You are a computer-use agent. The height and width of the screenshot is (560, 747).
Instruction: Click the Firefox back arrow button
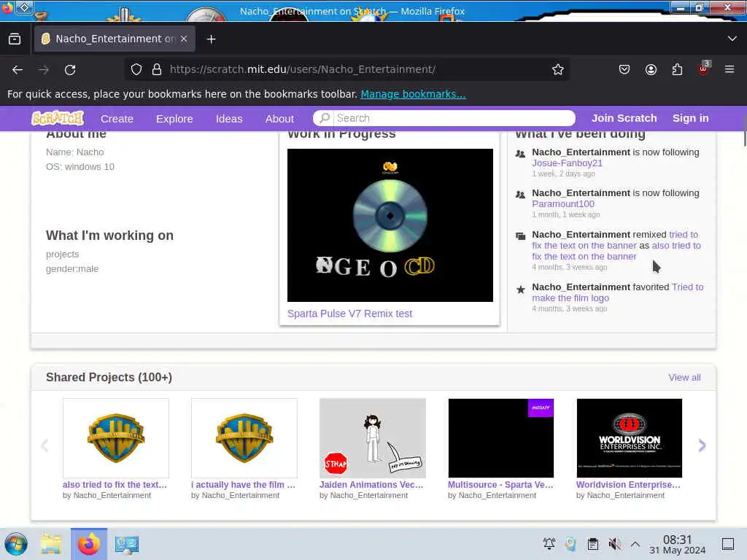(18, 69)
